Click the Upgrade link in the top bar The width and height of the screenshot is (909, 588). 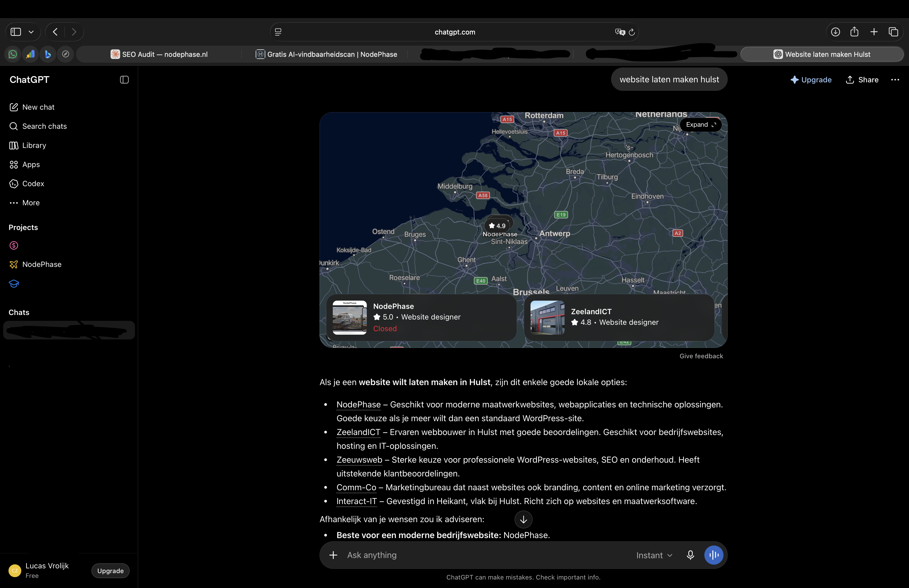(811, 80)
